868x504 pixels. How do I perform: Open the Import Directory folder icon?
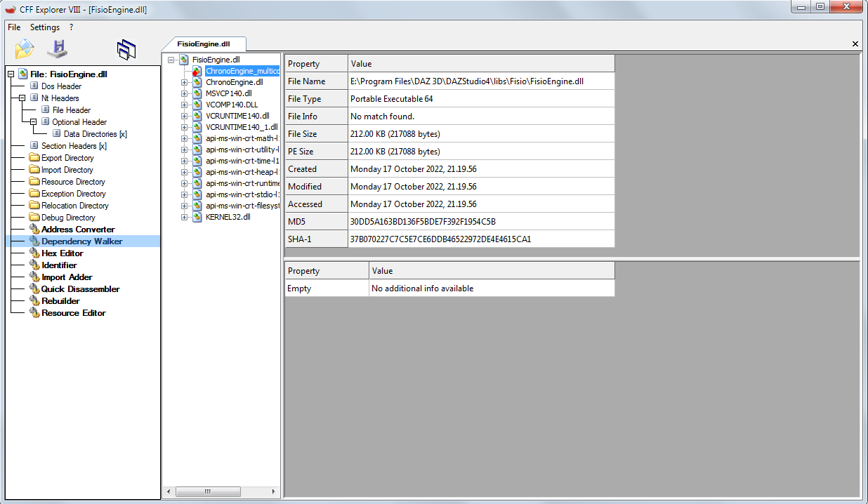pyautogui.click(x=34, y=170)
